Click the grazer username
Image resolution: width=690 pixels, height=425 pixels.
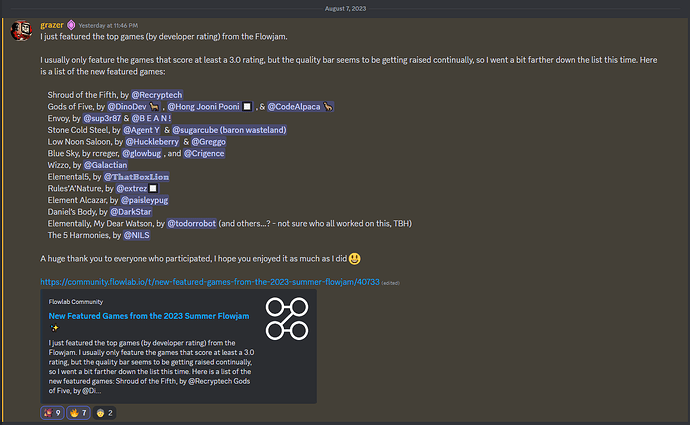click(x=52, y=25)
